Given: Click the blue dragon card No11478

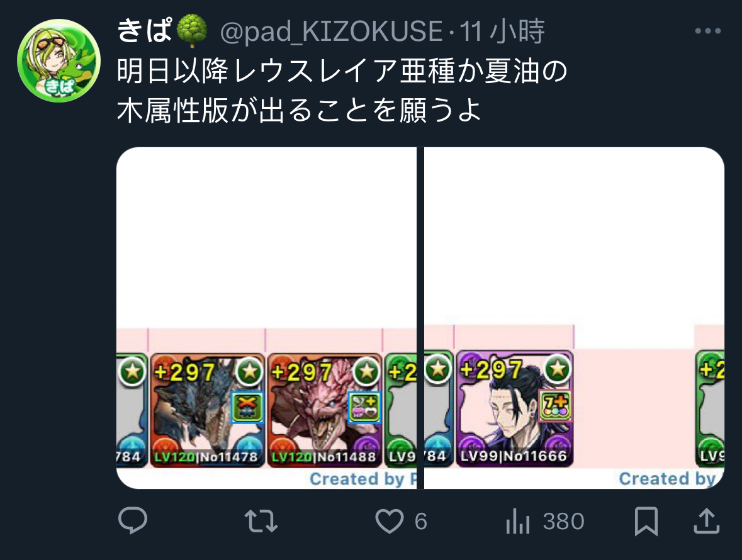Looking at the screenshot, I should 207,410.
